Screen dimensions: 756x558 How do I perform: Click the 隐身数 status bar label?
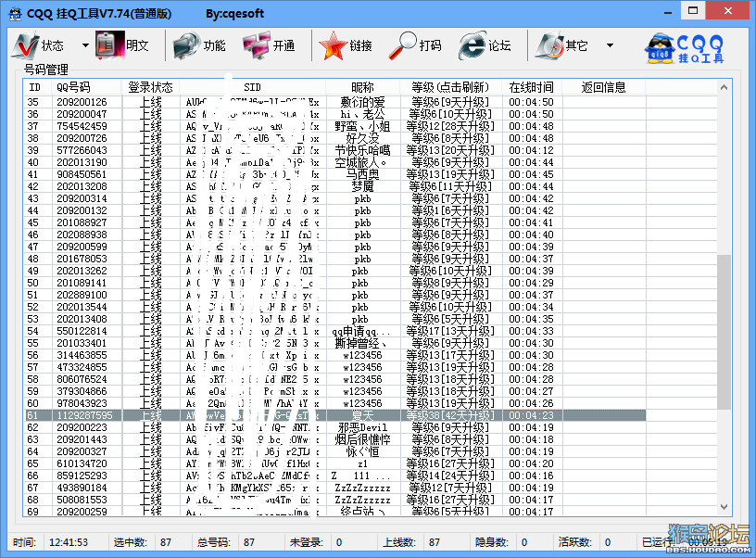tap(492, 542)
